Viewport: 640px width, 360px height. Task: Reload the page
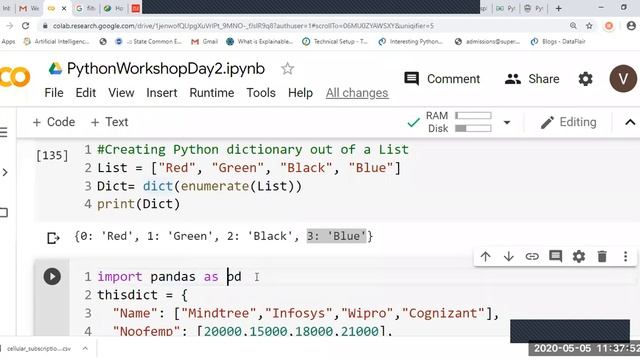pyautogui.click(x=25, y=26)
